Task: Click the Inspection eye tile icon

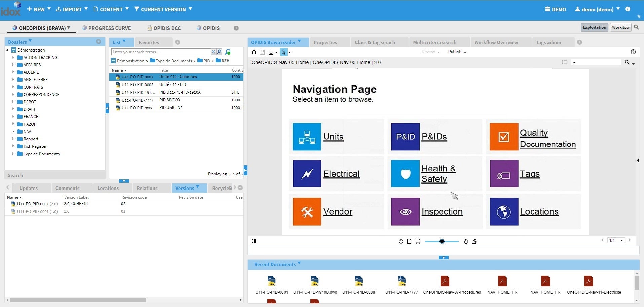Action: coord(405,211)
